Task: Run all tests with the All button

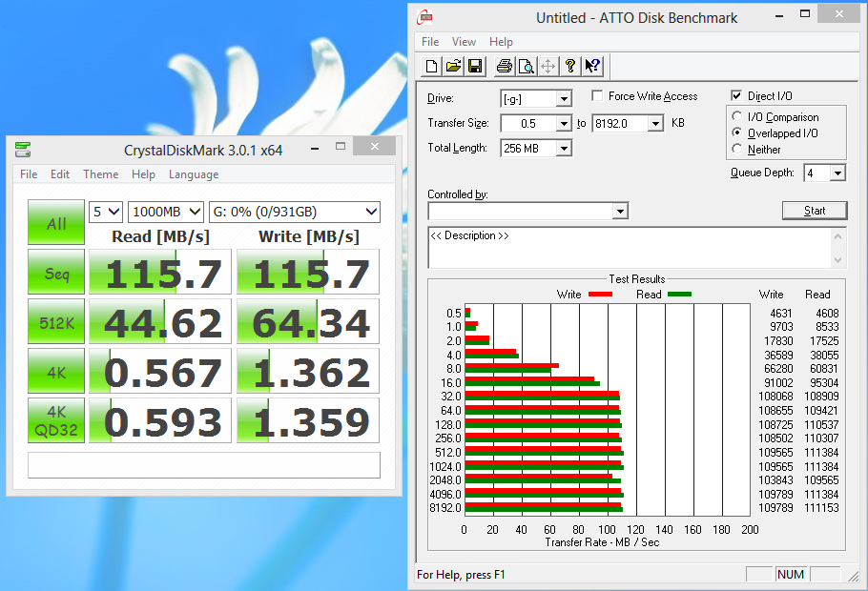Action: [x=56, y=222]
